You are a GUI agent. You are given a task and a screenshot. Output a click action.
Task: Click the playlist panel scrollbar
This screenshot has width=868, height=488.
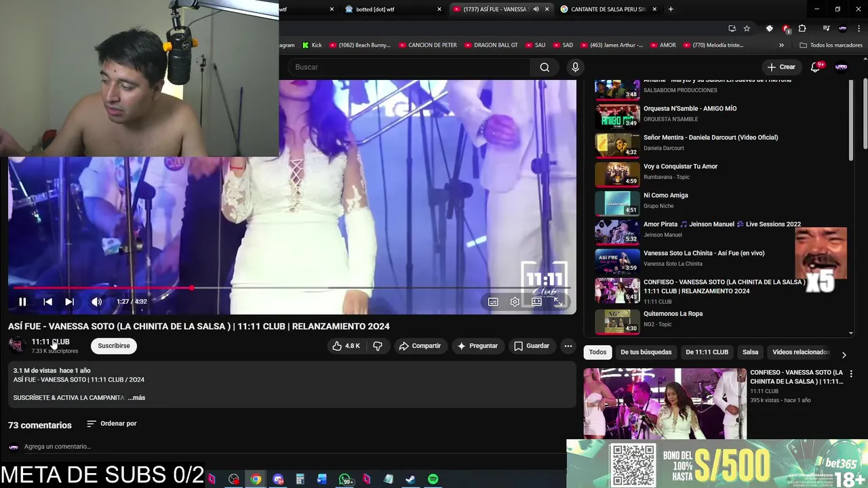(851, 122)
